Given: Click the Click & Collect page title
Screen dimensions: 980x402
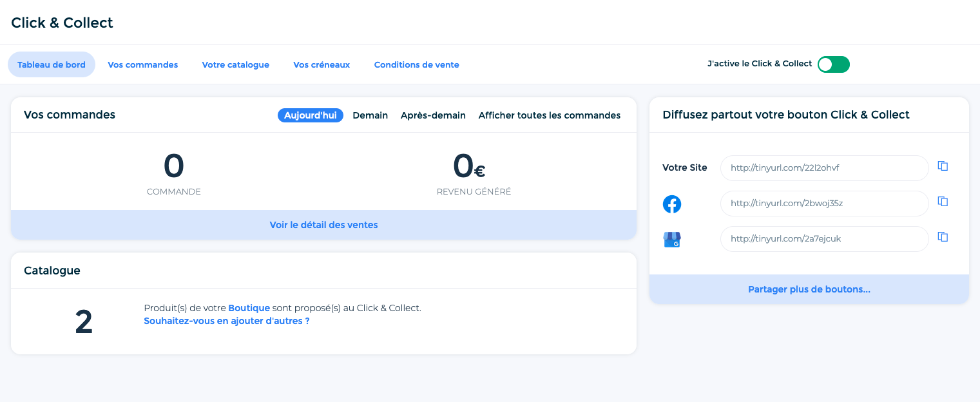Looking at the screenshot, I should [x=62, y=23].
